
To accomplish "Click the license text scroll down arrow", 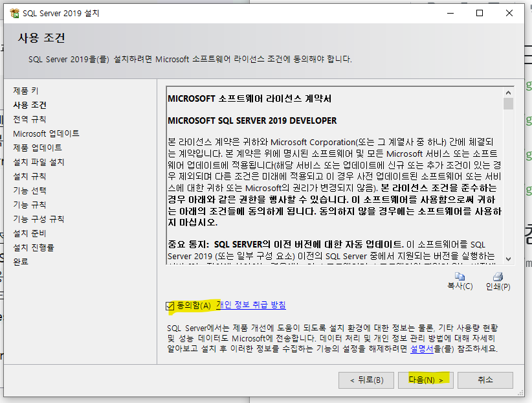I will pos(508,259).
